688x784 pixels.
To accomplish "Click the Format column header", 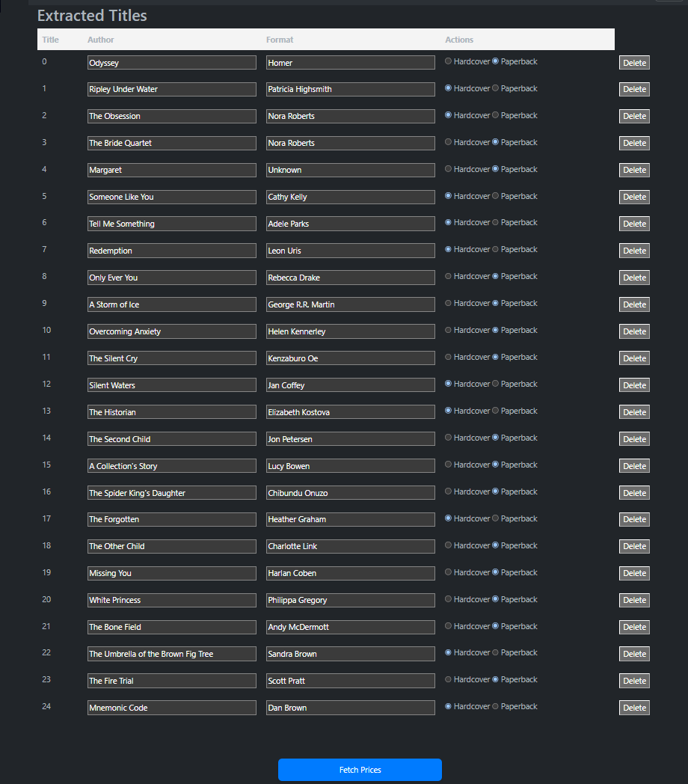I will click(x=280, y=40).
